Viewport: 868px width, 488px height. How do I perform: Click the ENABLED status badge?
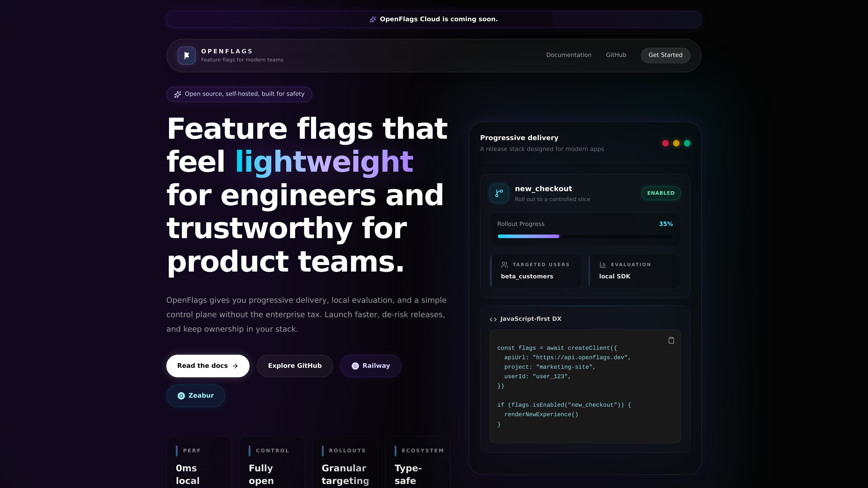(x=661, y=193)
